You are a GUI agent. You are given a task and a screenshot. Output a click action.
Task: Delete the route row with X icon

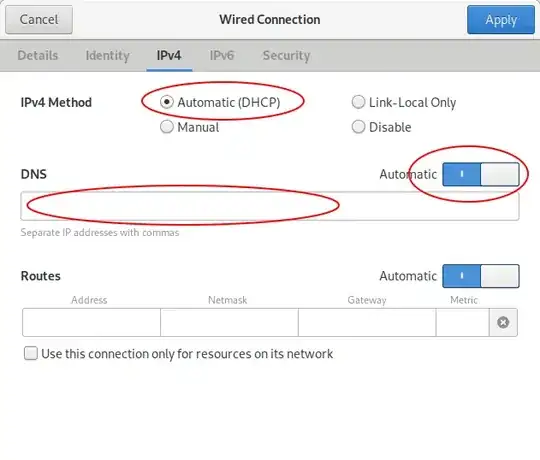point(503,322)
